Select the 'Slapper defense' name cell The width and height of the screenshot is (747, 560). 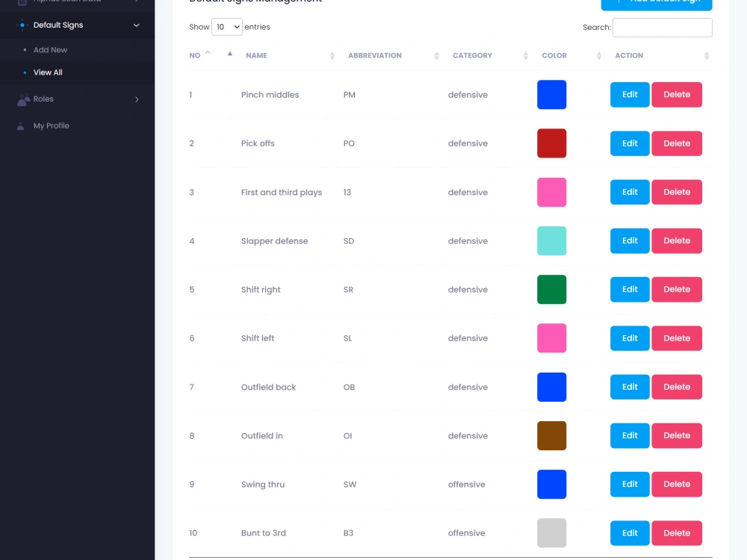(x=274, y=241)
